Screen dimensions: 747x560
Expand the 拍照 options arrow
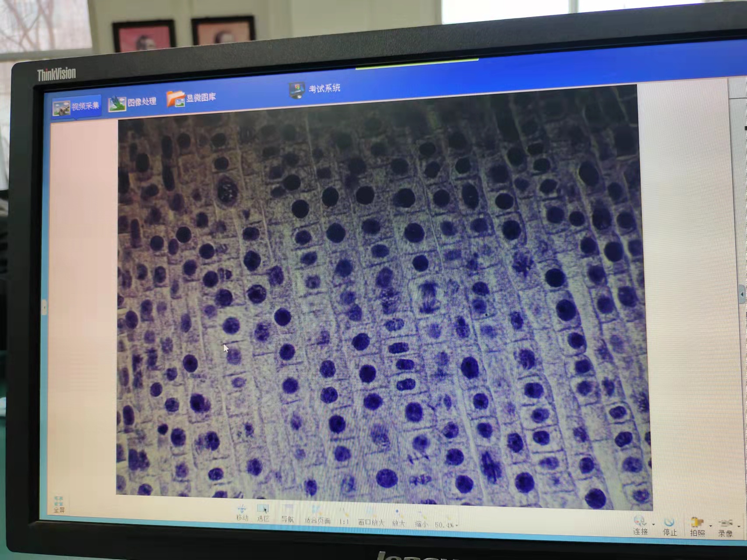[x=710, y=525]
